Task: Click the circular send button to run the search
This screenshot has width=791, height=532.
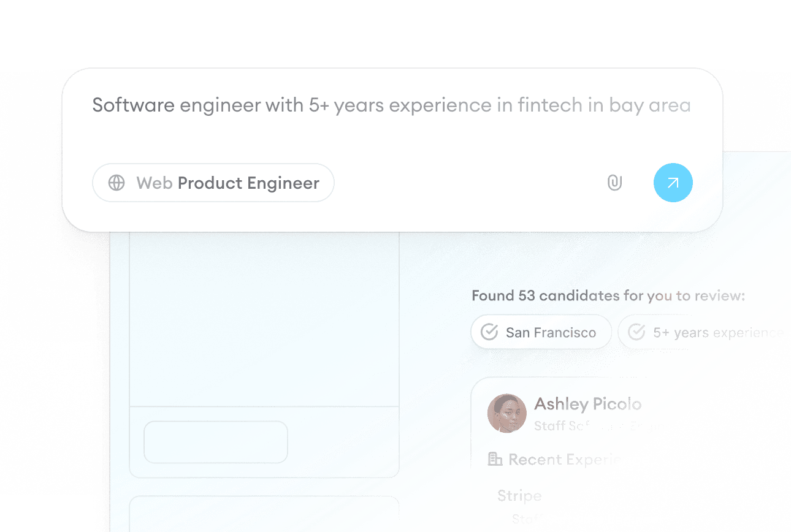Action: 673,183
